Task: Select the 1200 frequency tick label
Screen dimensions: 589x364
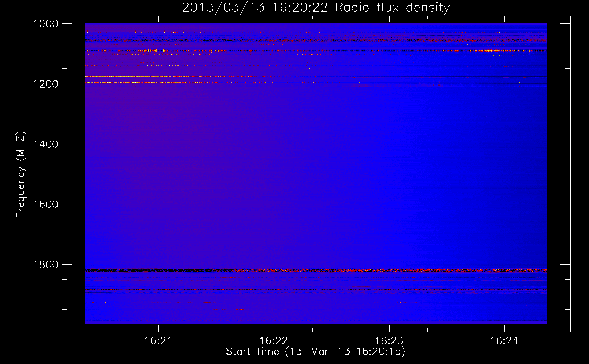Action: click(x=46, y=84)
